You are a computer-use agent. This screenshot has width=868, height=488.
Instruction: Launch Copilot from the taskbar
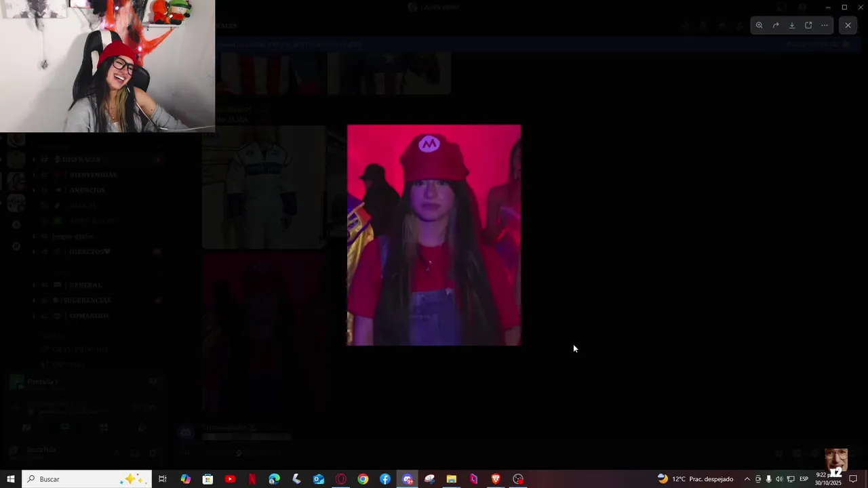point(186,479)
